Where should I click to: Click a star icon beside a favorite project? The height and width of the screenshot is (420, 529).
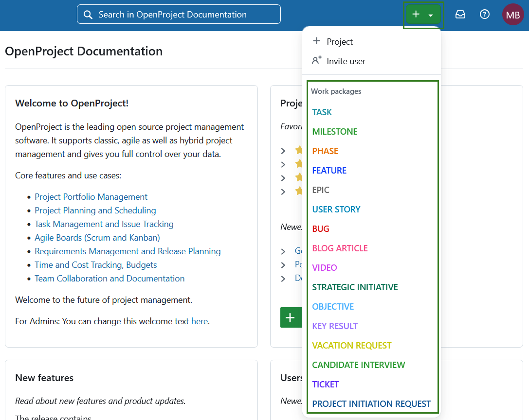pos(298,150)
